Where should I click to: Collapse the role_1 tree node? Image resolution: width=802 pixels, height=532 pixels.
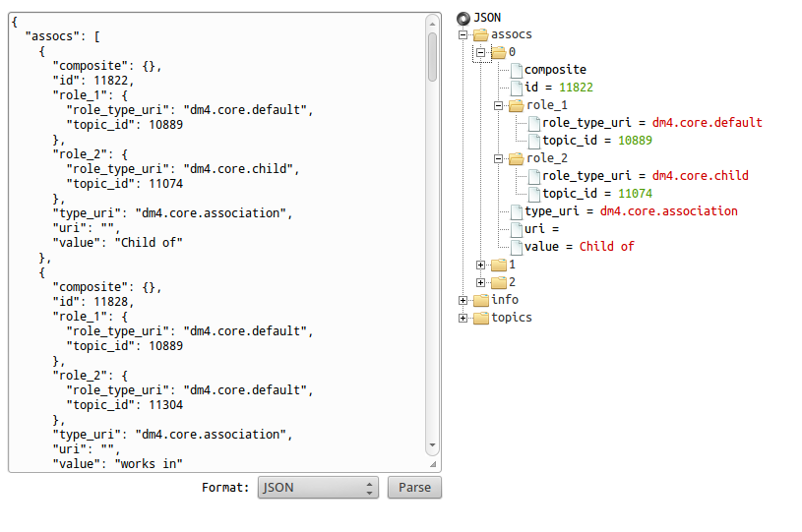pos(499,105)
